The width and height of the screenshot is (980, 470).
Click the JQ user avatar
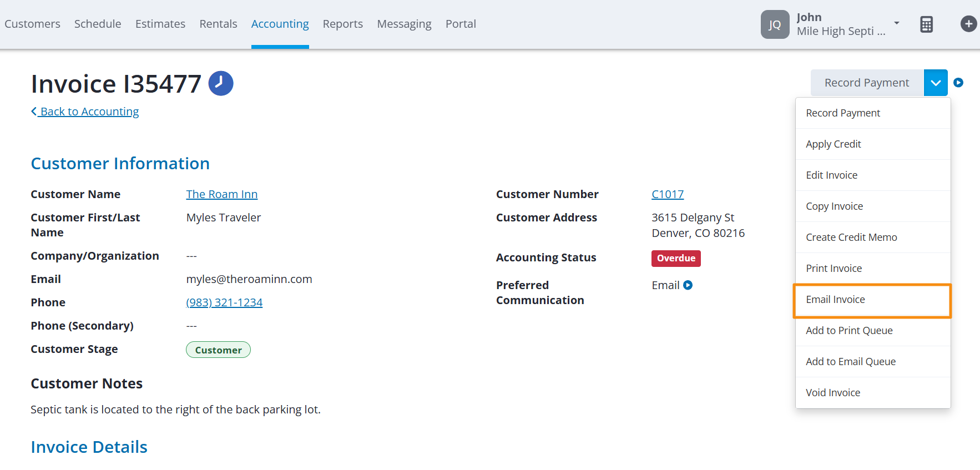click(x=775, y=24)
